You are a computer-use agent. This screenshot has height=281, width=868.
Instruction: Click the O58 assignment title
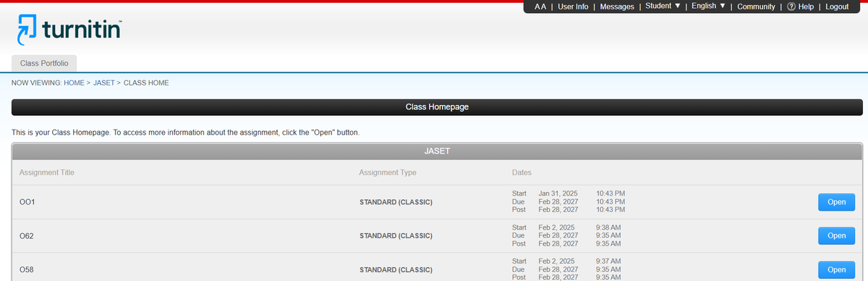pos(26,269)
